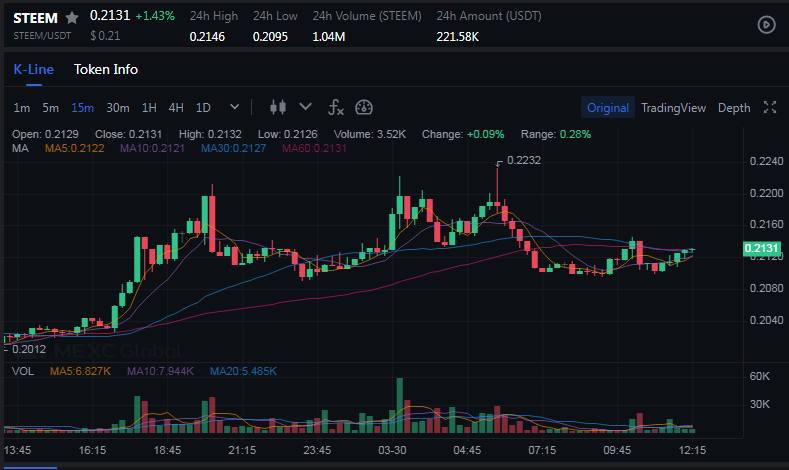
Task: Click the 24h High value 0.2146
Action: pyautogui.click(x=207, y=37)
